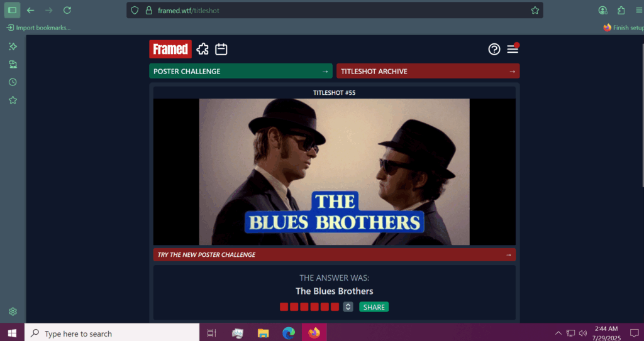
Task: Go to Poster Challenge
Action: click(x=240, y=71)
